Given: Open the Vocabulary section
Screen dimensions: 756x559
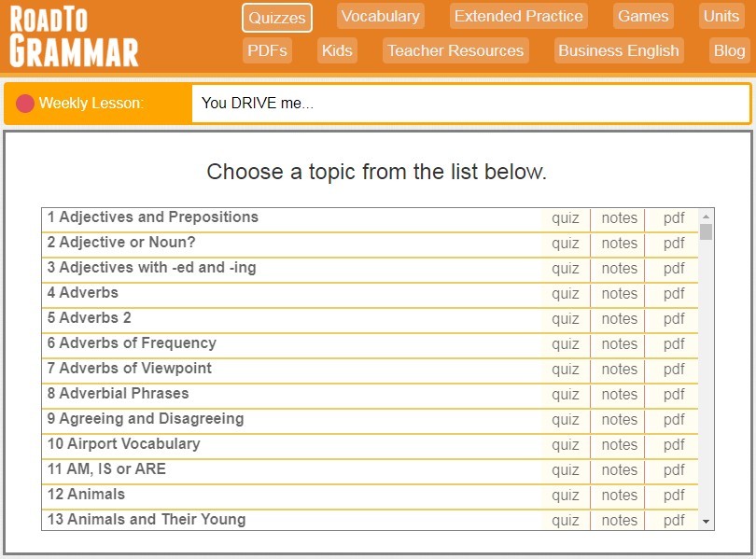Looking at the screenshot, I should click(x=380, y=16).
